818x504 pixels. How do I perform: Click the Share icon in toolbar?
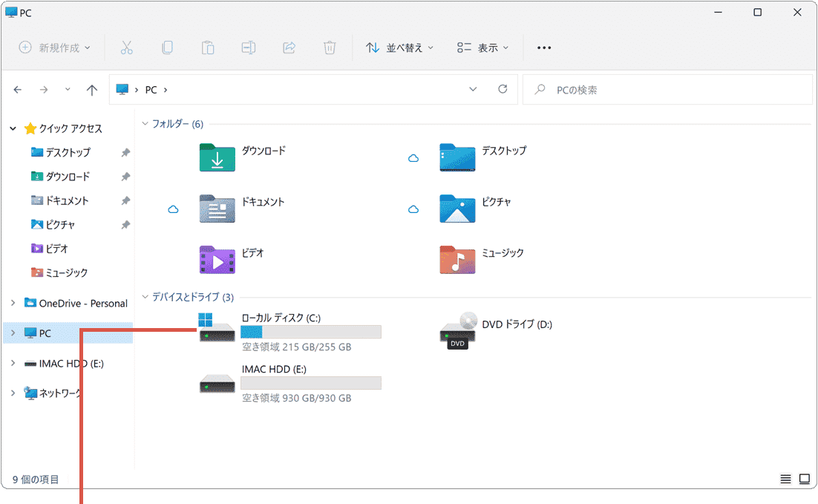tap(289, 48)
